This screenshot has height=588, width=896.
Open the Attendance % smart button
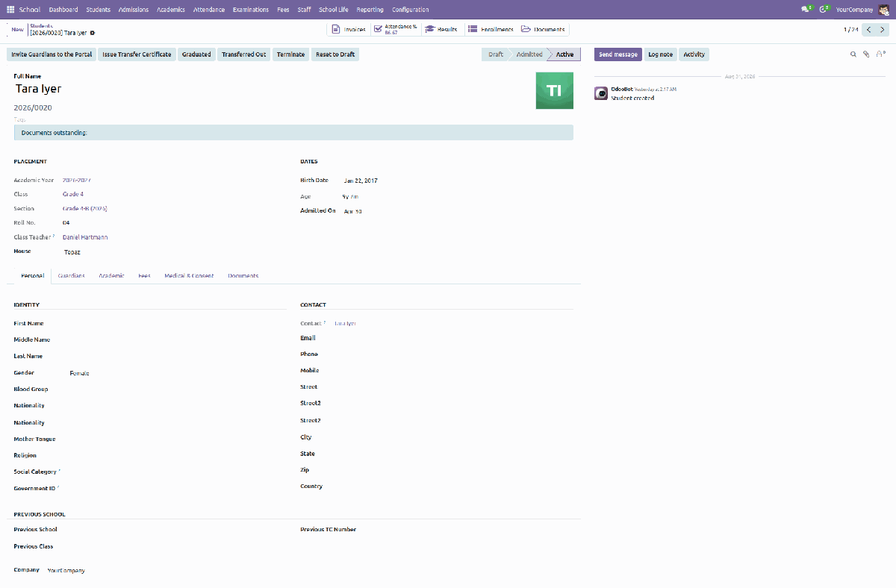tap(395, 29)
